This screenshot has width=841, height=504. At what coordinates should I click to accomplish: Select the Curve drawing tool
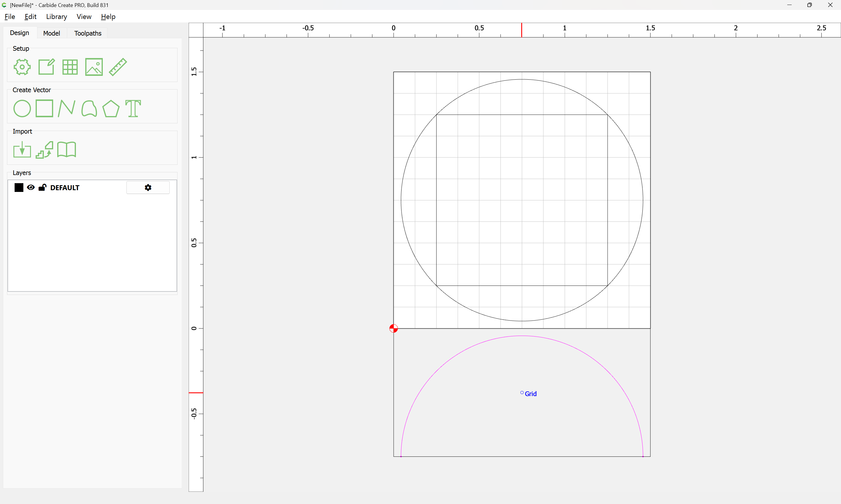point(89,109)
